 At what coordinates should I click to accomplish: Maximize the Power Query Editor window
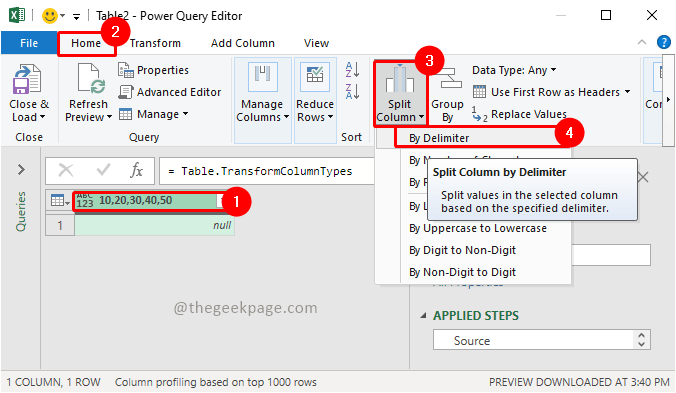tap(606, 16)
